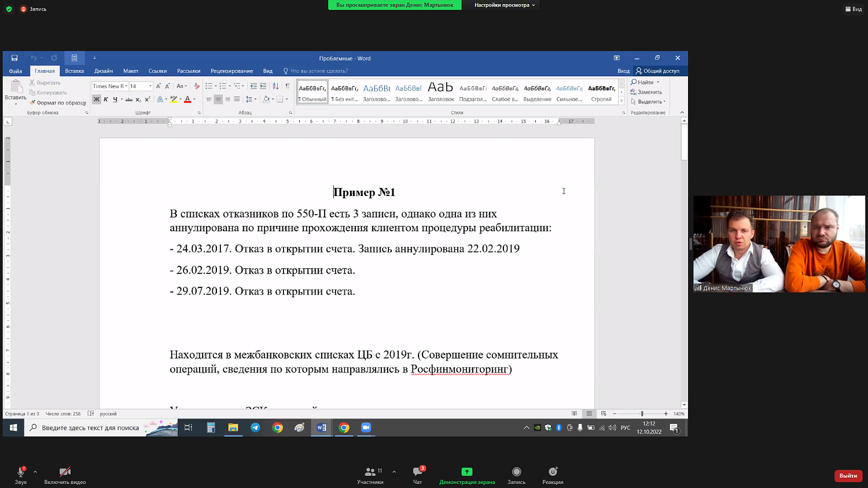Apply the yellow text highlight color
This screenshot has width=868, height=488.
point(173,99)
